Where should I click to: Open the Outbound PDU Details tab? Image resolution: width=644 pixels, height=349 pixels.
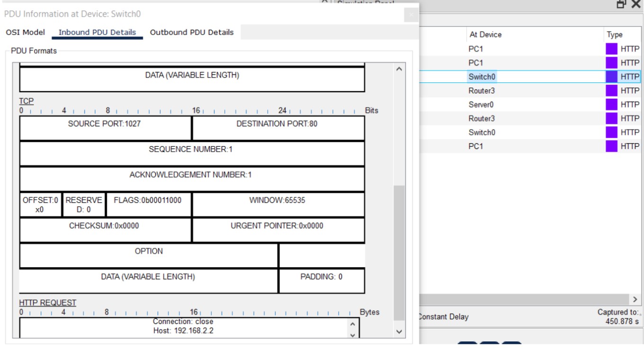click(191, 33)
